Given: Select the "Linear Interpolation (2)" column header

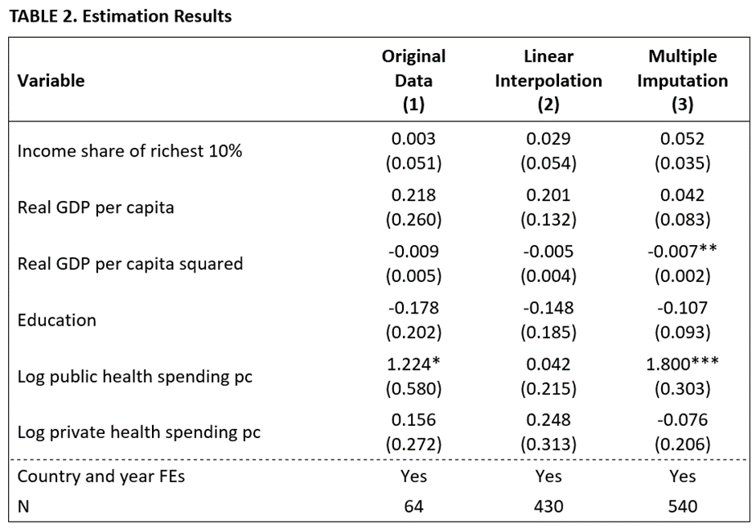Looking at the screenshot, I should pos(548,80).
